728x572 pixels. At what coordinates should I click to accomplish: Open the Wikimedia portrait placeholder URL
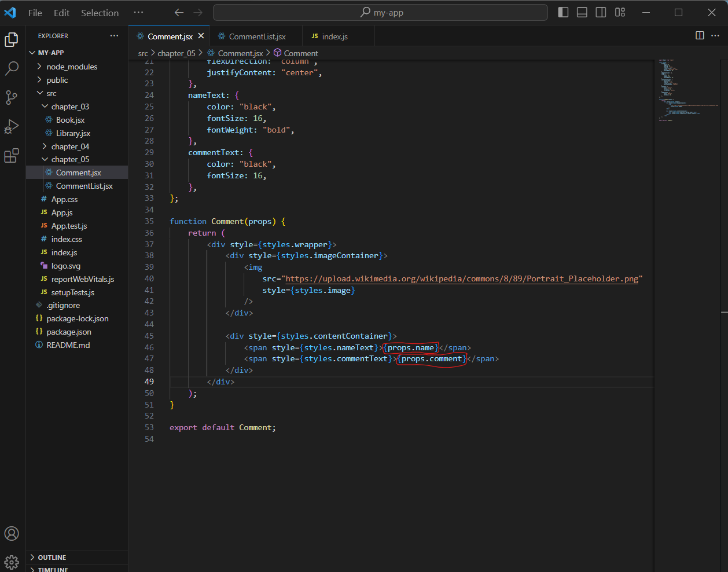coord(462,278)
